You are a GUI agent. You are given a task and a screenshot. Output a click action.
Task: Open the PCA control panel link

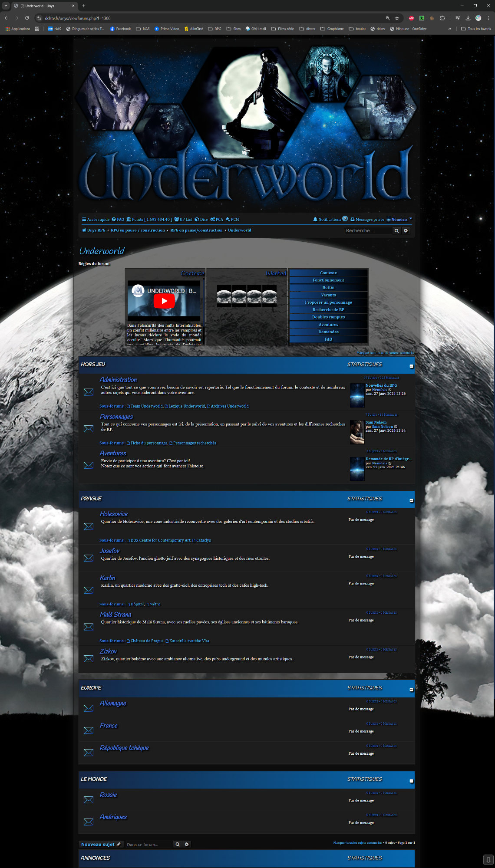pyautogui.click(x=217, y=220)
